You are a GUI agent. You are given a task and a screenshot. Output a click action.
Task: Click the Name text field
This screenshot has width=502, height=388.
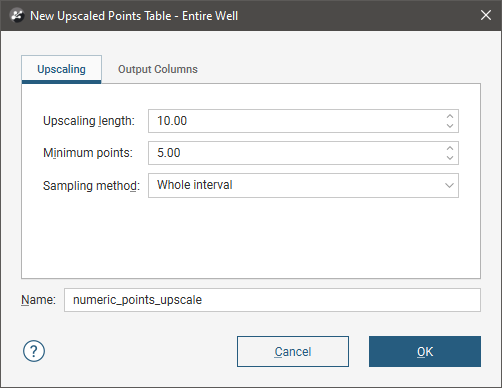[272, 300]
